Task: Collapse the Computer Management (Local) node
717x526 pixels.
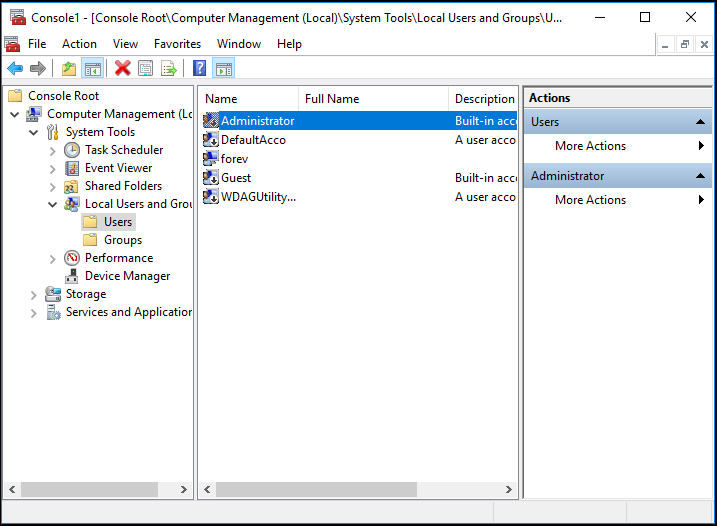Action: click(x=15, y=114)
